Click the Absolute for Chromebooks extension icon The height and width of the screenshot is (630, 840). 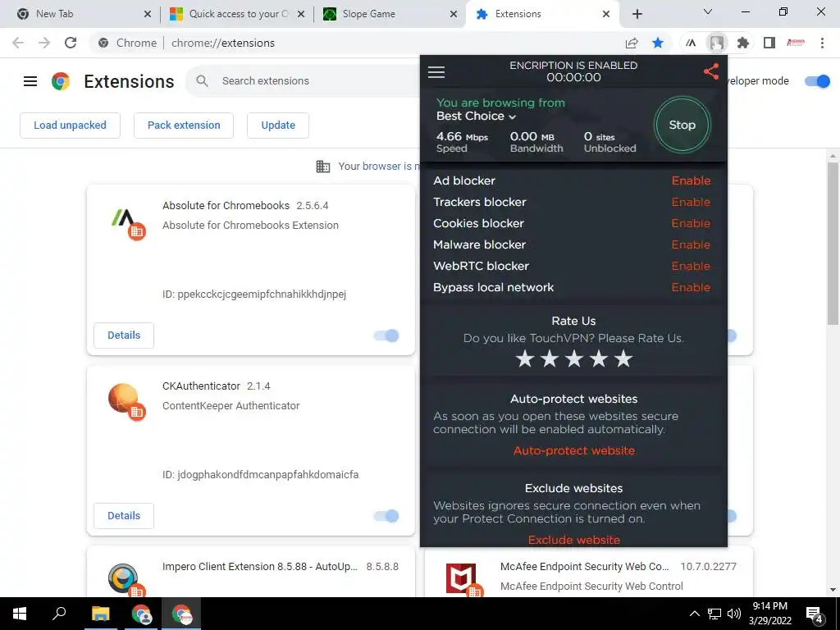(x=127, y=222)
